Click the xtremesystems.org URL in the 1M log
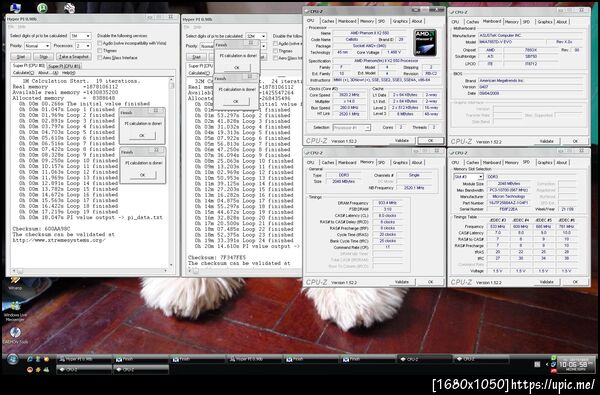This screenshot has height=395, width=600. (59, 240)
